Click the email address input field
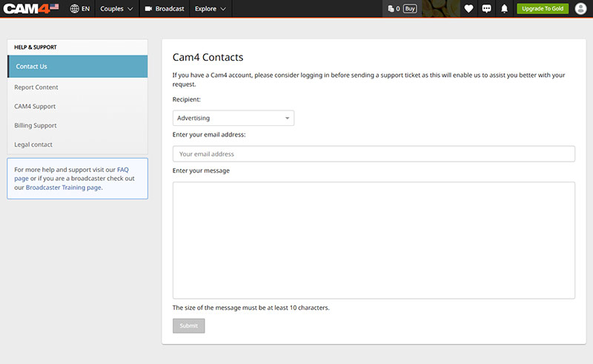 point(374,154)
